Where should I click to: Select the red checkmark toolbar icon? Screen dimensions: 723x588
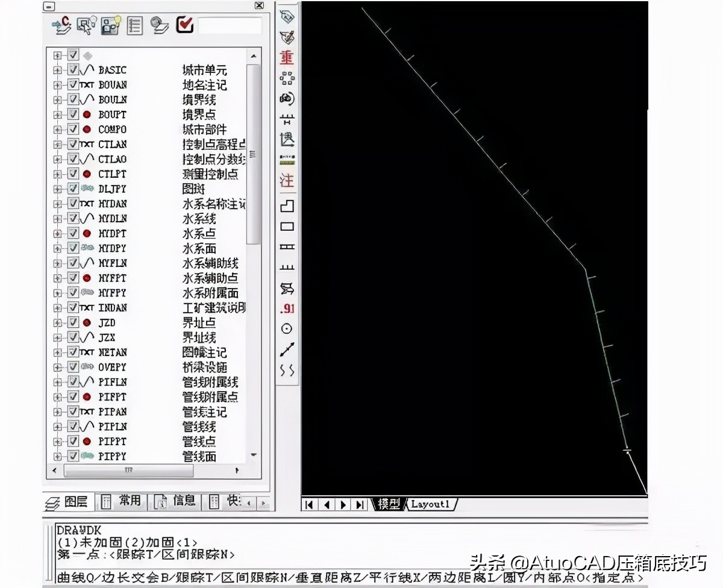pyautogui.click(x=184, y=25)
